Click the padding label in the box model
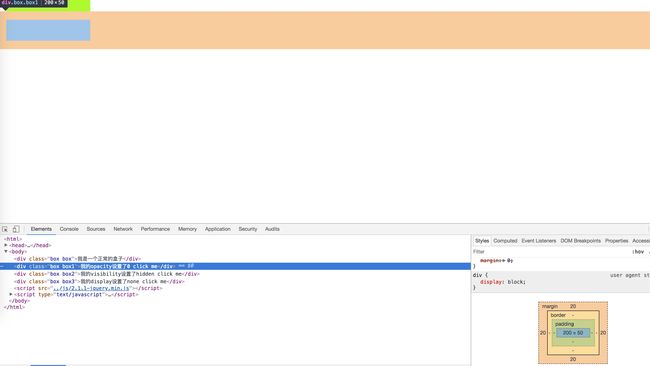Viewport: 650px width, 366px height. 564,324
